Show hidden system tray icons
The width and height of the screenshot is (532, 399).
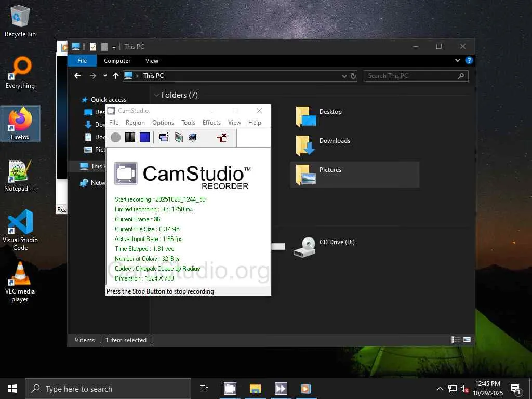coord(440,389)
